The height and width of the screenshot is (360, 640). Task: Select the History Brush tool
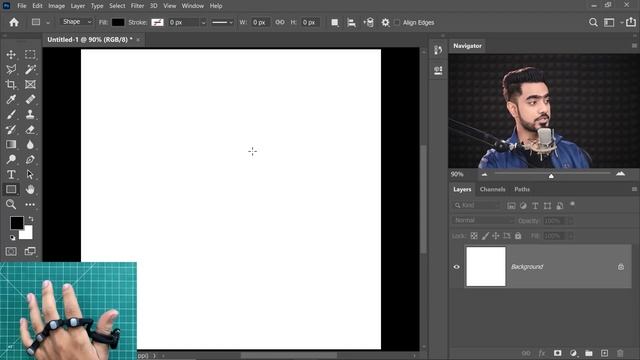(11, 130)
